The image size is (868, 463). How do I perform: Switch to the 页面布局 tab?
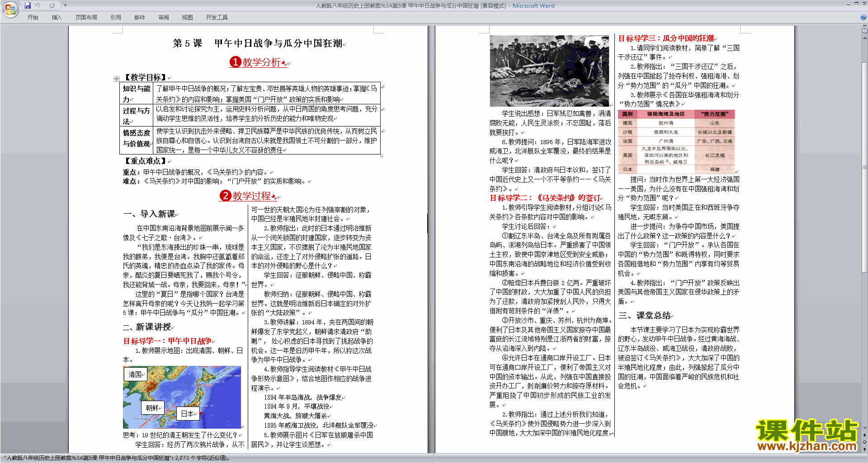click(86, 18)
